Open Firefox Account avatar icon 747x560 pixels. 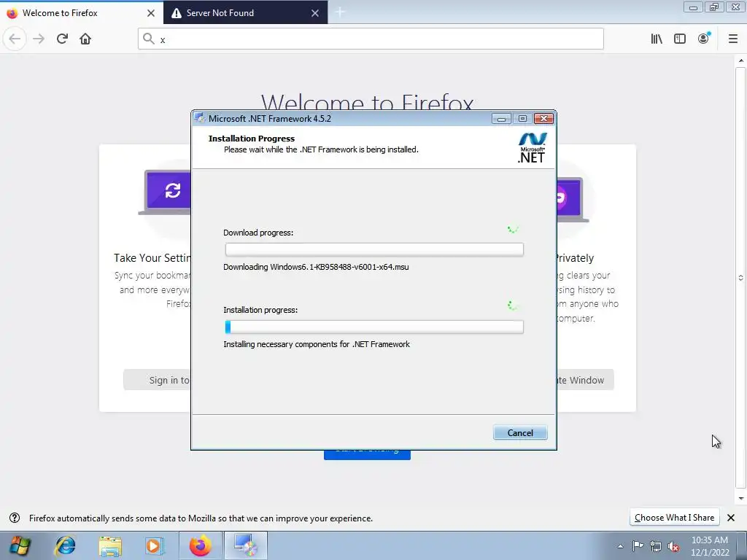[x=704, y=39]
